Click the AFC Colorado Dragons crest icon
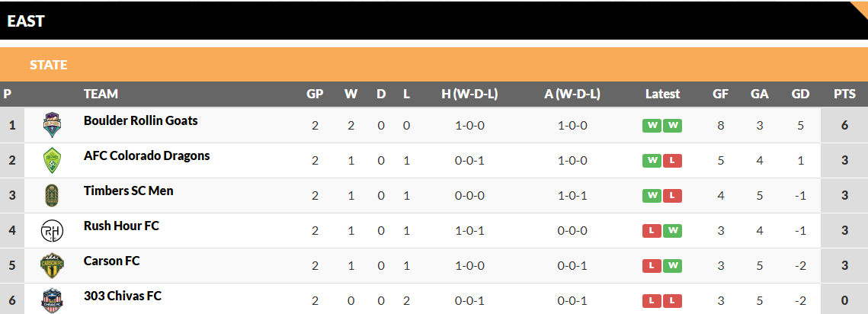Screen dimensions: 868x314 point(52,160)
